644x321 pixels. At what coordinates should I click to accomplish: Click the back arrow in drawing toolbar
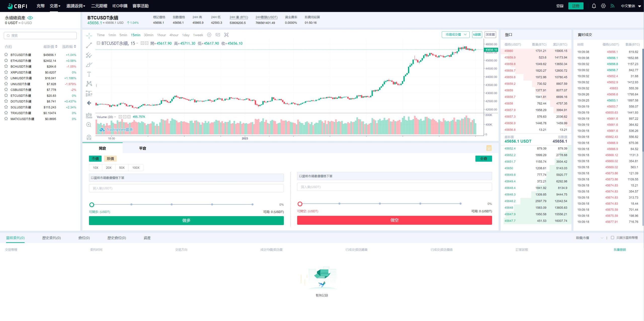(x=89, y=103)
